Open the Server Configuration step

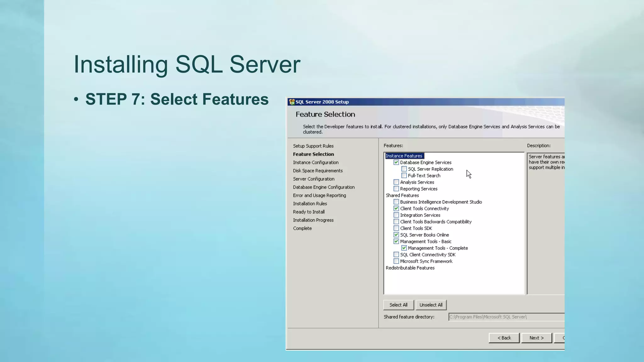coord(314,179)
